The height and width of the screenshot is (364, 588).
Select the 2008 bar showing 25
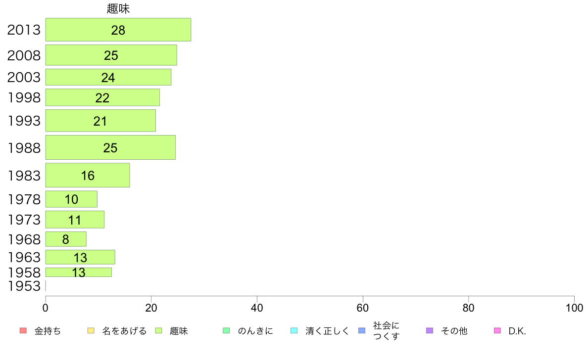click(111, 55)
